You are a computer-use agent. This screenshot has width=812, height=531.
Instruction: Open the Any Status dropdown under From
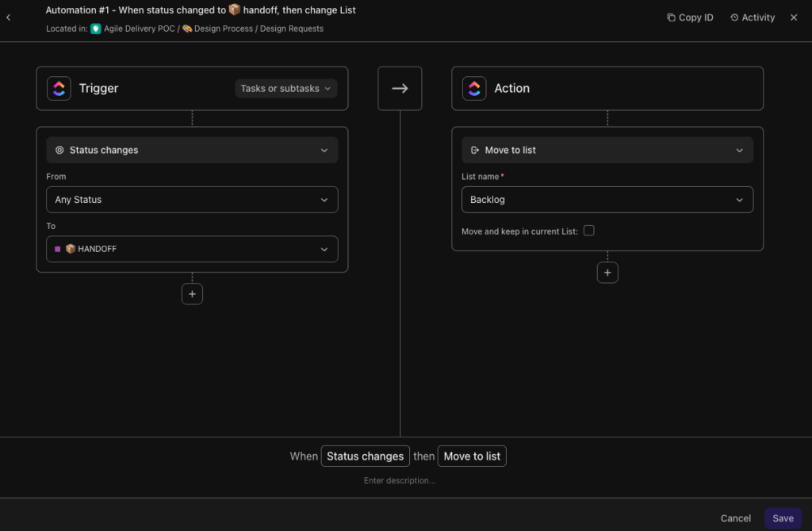coord(192,199)
